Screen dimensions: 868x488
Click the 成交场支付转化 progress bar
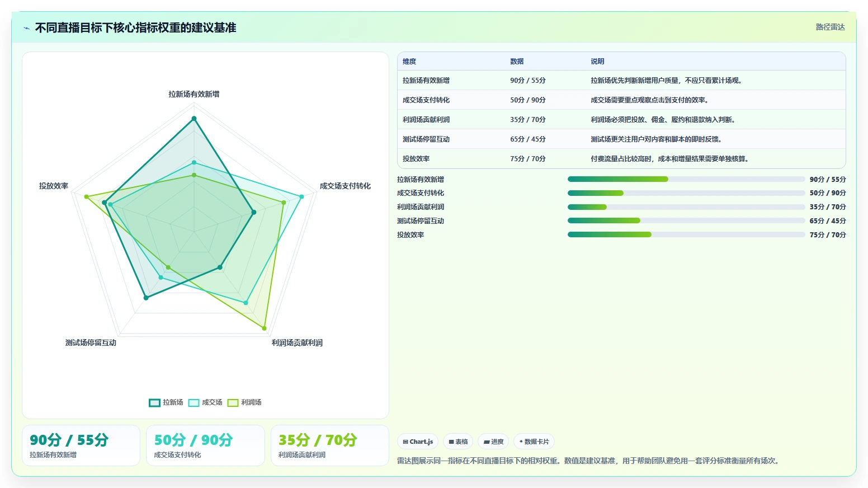[x=686, y=193]
